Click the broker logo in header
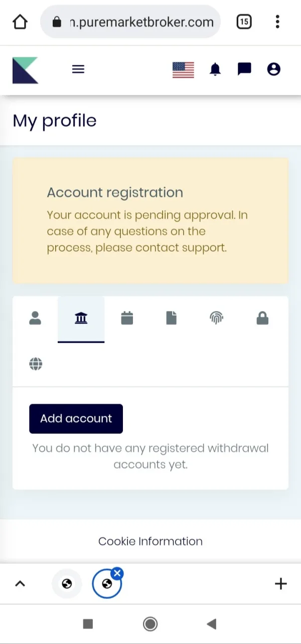The image size is (301, 644). pos(26,70)
